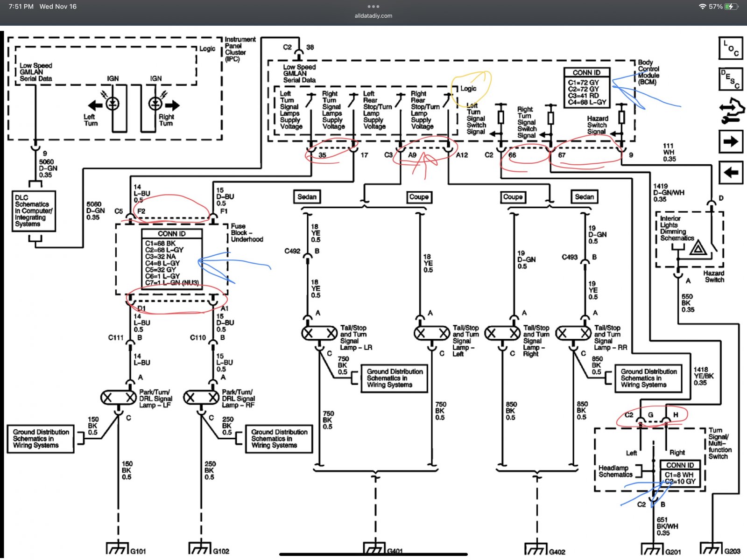Click the Logic label inside the BCM
The width and height of the screenshot is (747, 560).
pos(468,89)
